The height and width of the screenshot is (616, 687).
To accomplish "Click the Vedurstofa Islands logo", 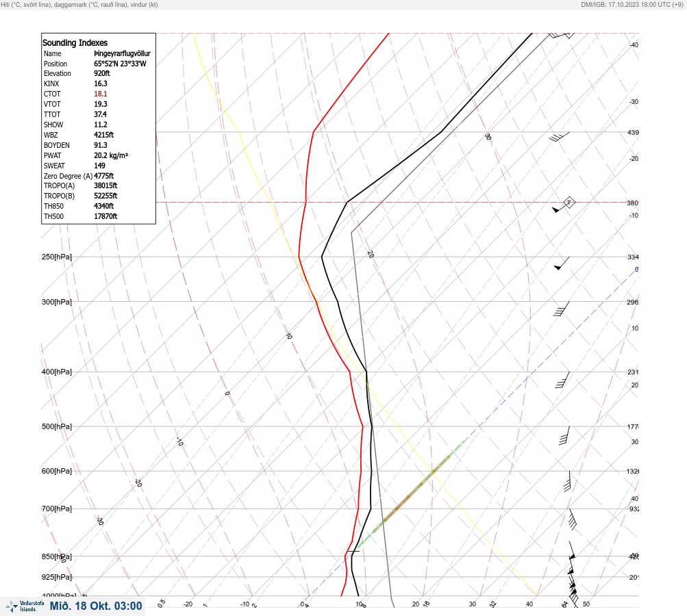I will (25, 606).
